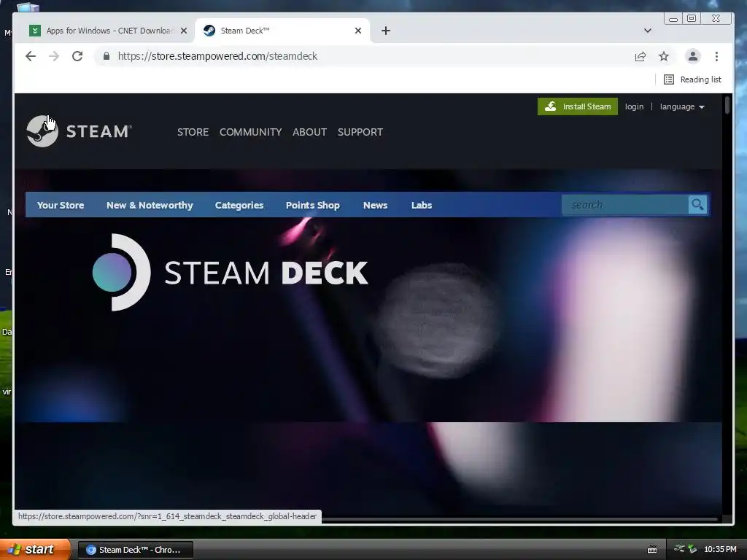The image size is (747, 560).
Task: Open the SUPPORT page
Action: [360, 132]
